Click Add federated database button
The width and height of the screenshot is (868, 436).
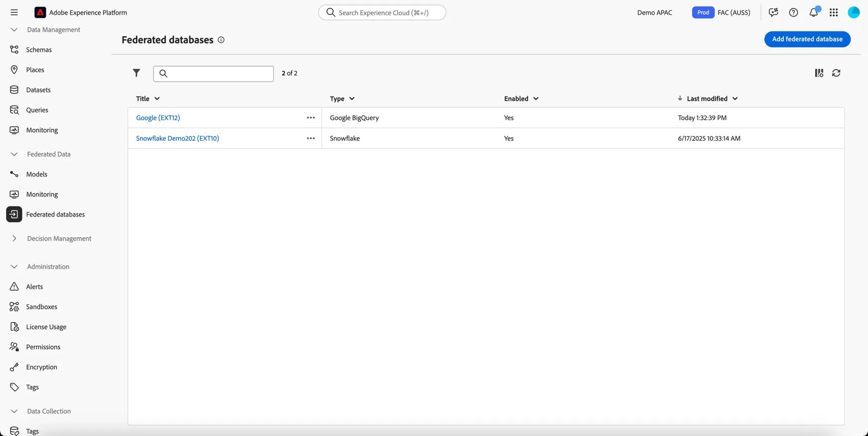(807, 39)
